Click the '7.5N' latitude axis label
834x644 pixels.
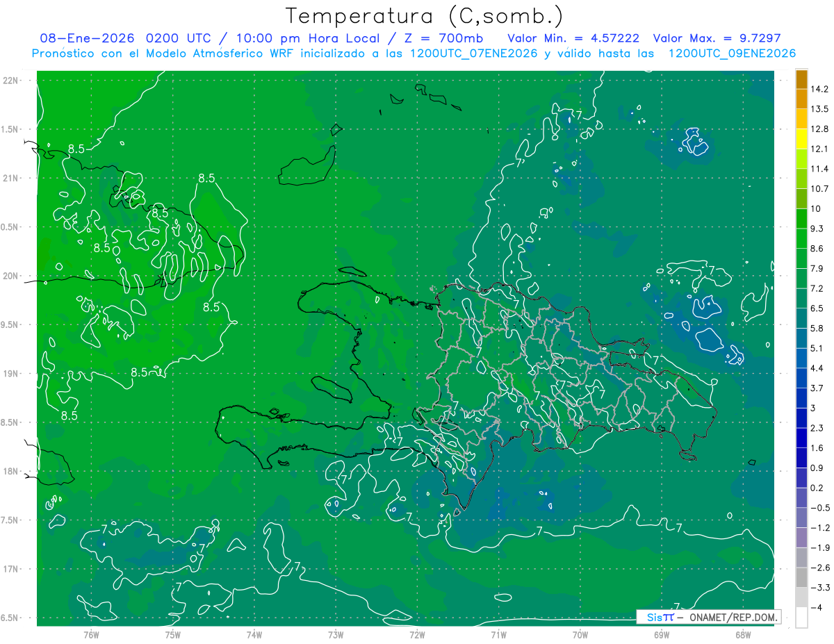coord(10,520)
